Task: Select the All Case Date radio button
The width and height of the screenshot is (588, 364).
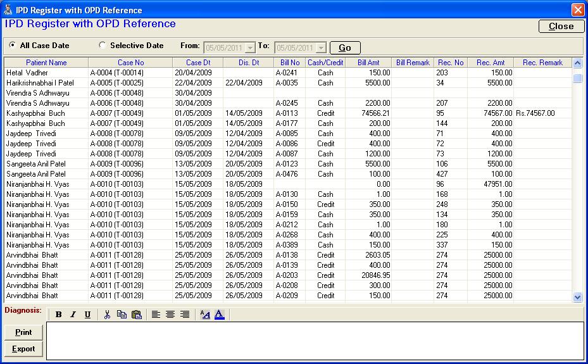Action: point(13,45)
